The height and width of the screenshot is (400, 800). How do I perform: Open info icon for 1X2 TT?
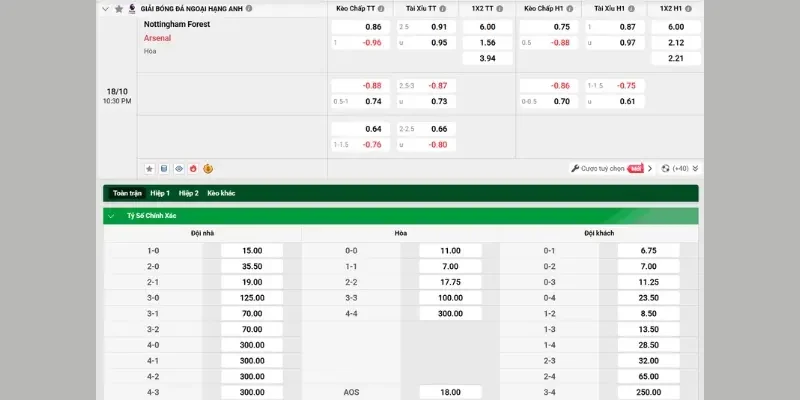click(x=499, y=9)
